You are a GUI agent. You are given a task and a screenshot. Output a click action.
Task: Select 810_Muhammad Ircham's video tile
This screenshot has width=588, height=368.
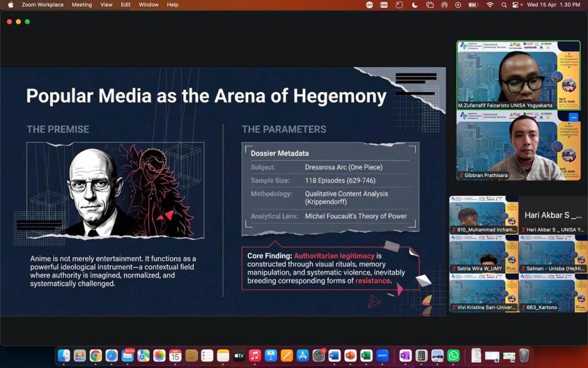point(483,215)
